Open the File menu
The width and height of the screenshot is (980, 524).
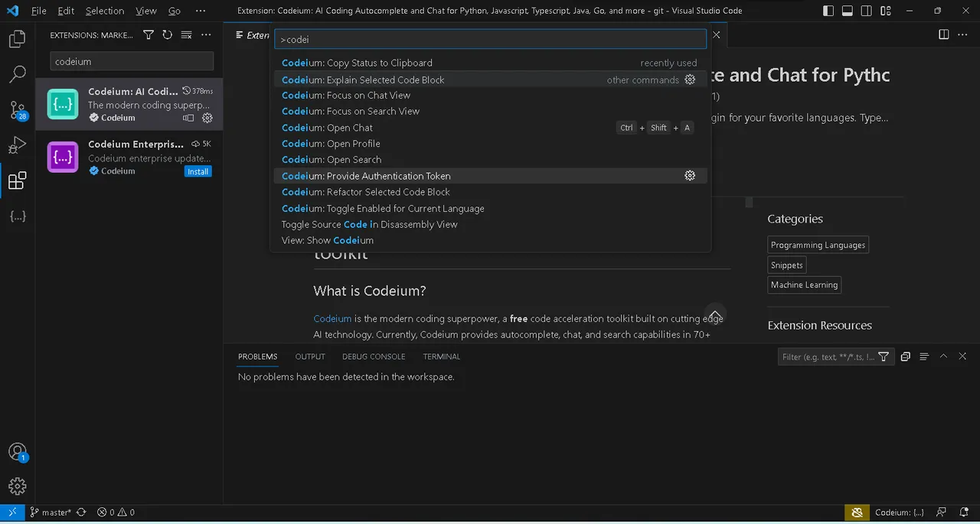pyautogui.click(x=38, y=11)
